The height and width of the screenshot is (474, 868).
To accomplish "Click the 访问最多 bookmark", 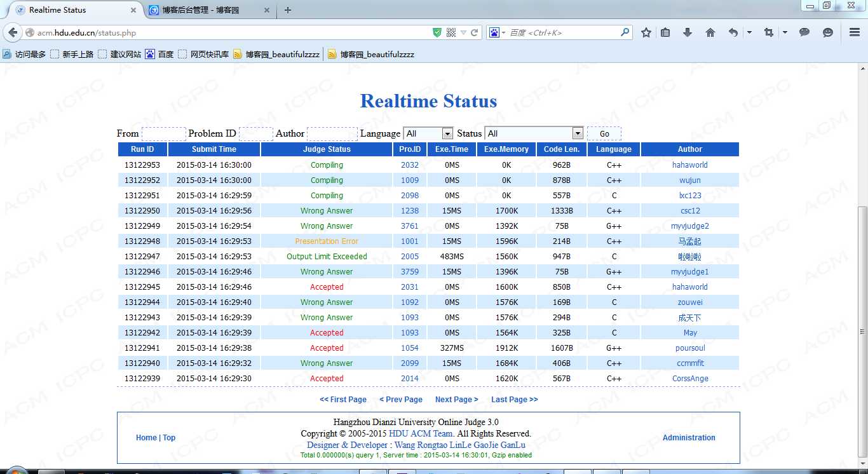I will 25,55.
